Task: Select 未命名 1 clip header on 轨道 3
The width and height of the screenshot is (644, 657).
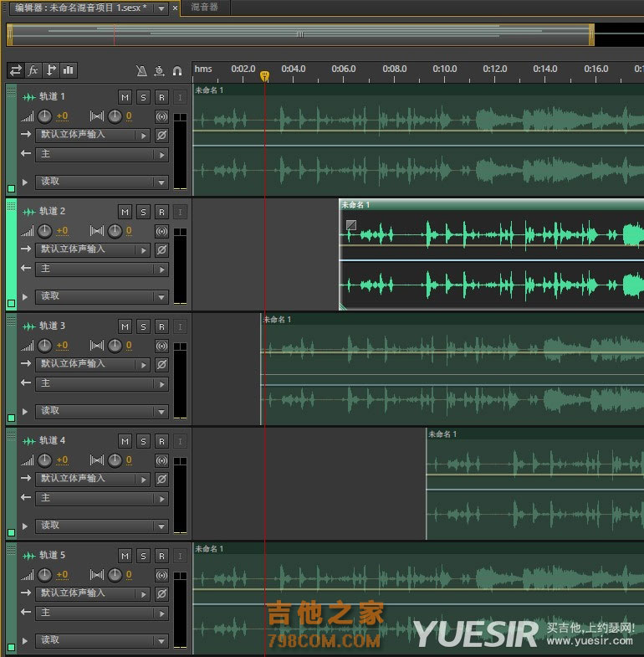Action: (452, 320)
